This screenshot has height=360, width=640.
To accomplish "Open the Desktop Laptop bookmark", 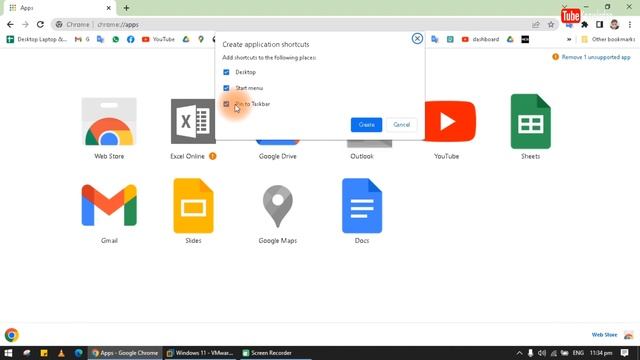I will point(37,39).
